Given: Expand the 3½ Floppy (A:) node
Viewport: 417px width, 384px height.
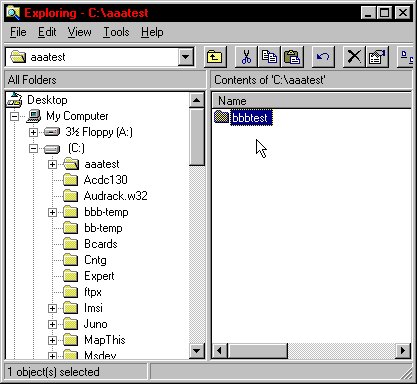Looking at the screenshot, I should point(33,132).
